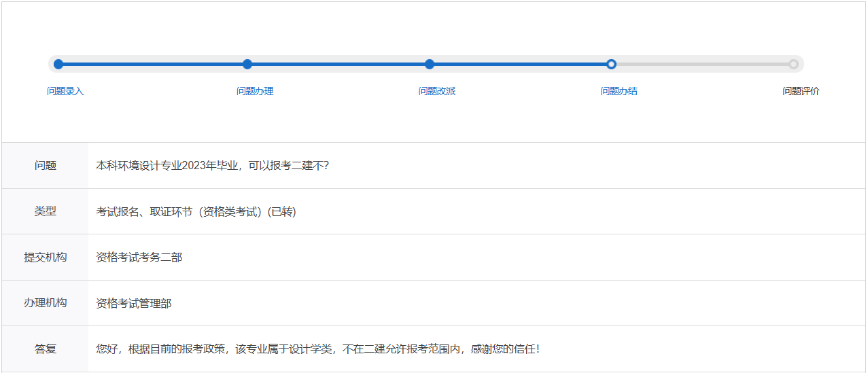Screen dimensions: 868x373
Task: Click the 办理机构 value 资格考试管理部
Action: pyautogui.click(x=134, y=304)
